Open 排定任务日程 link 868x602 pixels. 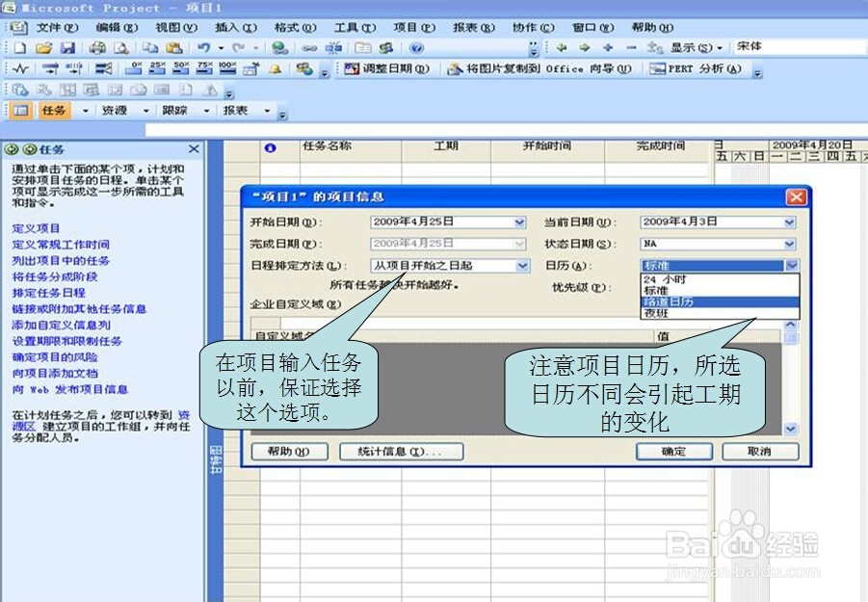point(49,293)
